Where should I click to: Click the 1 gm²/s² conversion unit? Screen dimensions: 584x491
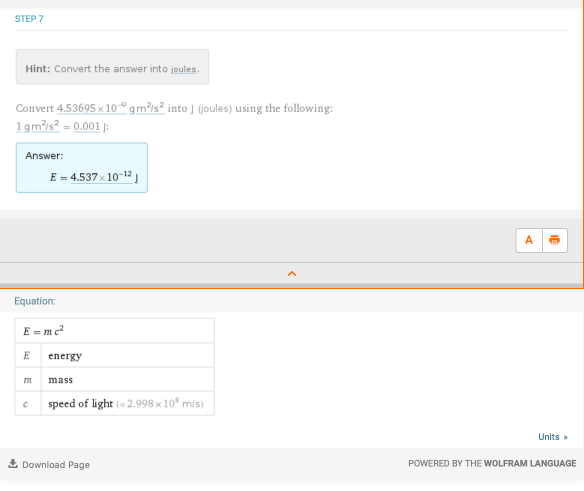[x=37, y=126]
